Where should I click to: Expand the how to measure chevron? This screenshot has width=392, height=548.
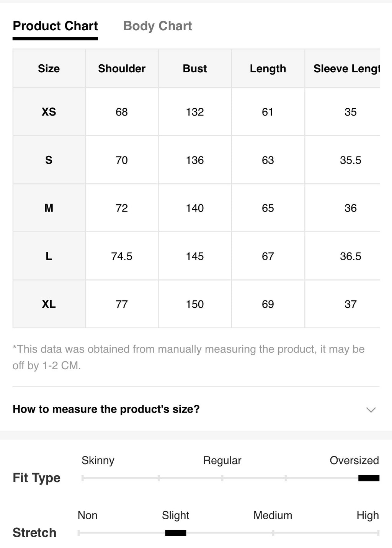pyautogui.click(x=371, y=409)
